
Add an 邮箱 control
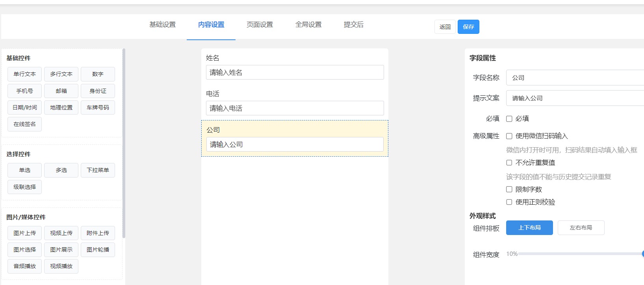[x=61, y=91]
